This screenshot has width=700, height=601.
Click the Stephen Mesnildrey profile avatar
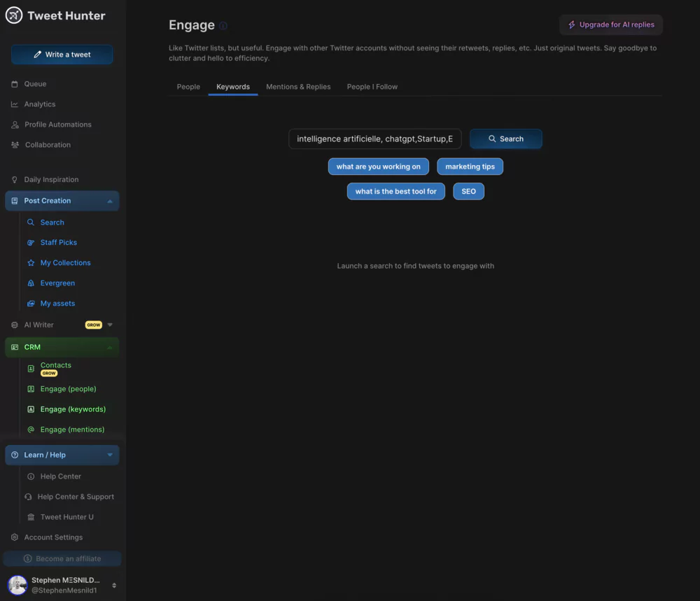click(x=17, y=585)
